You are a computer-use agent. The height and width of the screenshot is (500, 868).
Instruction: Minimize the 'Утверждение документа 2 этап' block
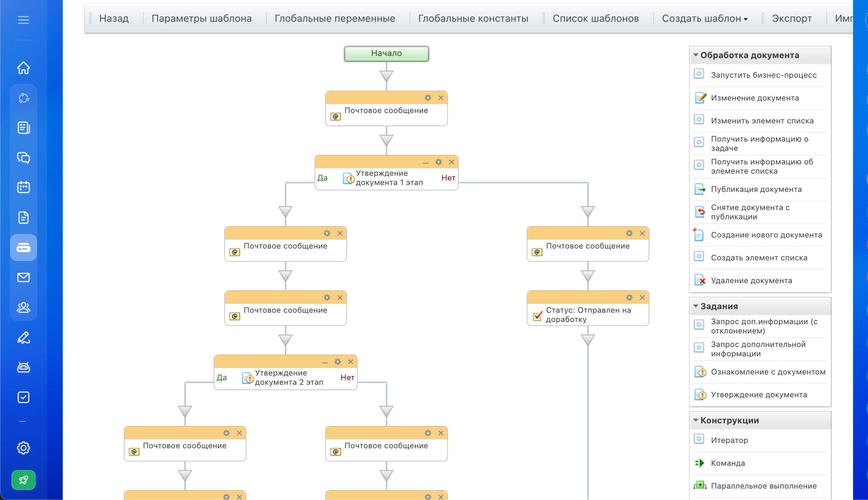pyautogui.click(x=325, y=362)
